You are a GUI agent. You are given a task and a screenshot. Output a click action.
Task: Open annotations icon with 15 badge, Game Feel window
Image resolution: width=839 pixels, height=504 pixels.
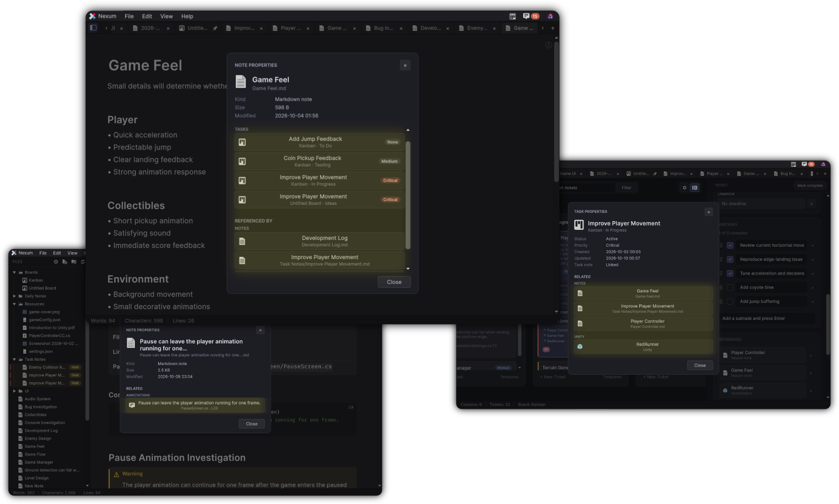(531, 16)
